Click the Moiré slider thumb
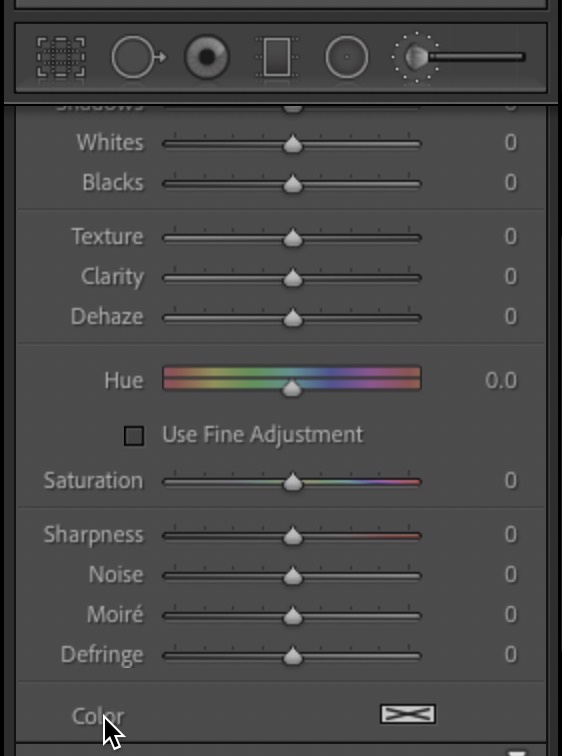The height and width of the screenshot is (756, 562). (x=293, y=616)
